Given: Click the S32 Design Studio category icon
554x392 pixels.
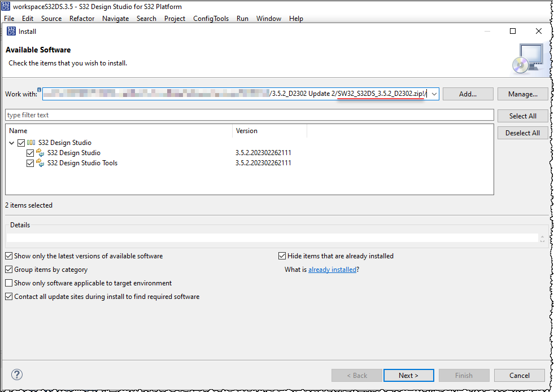Looking at the screenshot, I should tap(31, 143).
